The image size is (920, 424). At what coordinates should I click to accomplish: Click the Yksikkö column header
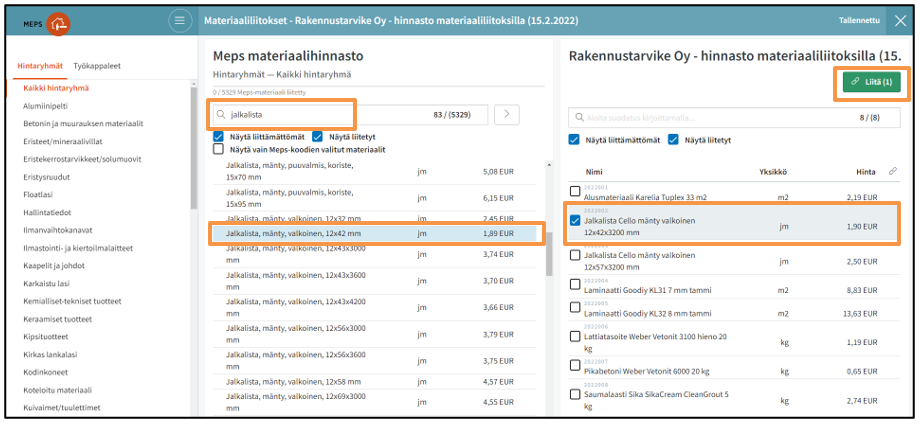pos(772,172)
